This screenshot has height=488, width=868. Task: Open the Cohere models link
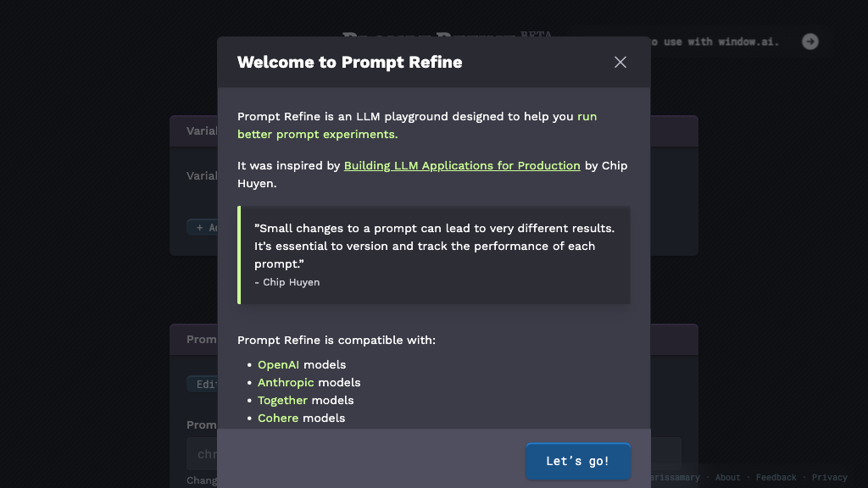(x=278, y=418)
